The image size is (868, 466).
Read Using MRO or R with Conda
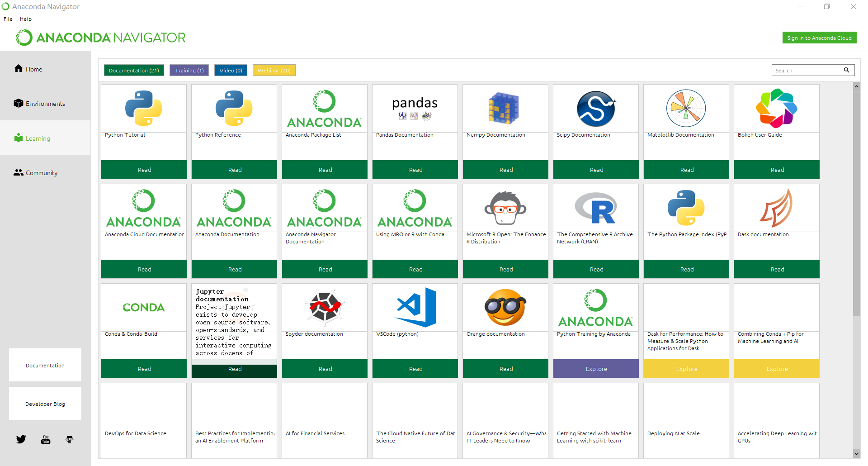point(415,269)
